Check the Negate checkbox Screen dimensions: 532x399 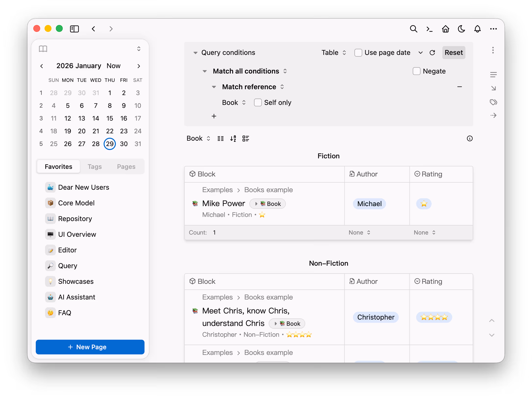(x=416, y=71)
